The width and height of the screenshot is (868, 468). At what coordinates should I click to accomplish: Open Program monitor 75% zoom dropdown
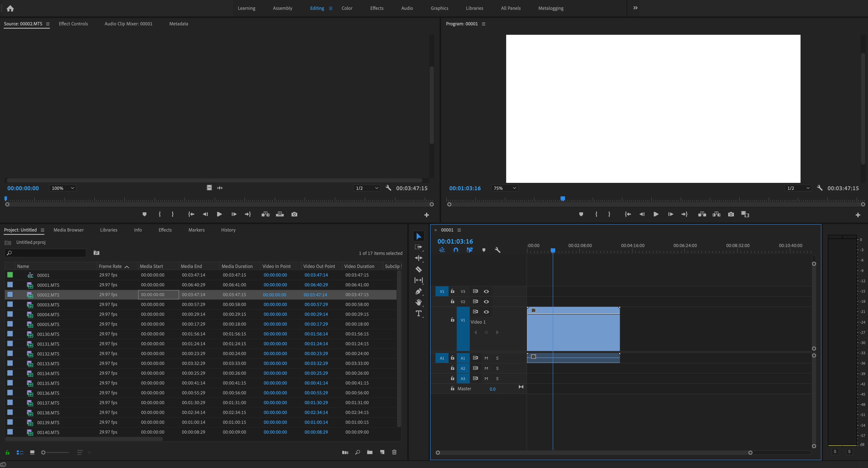504,188
